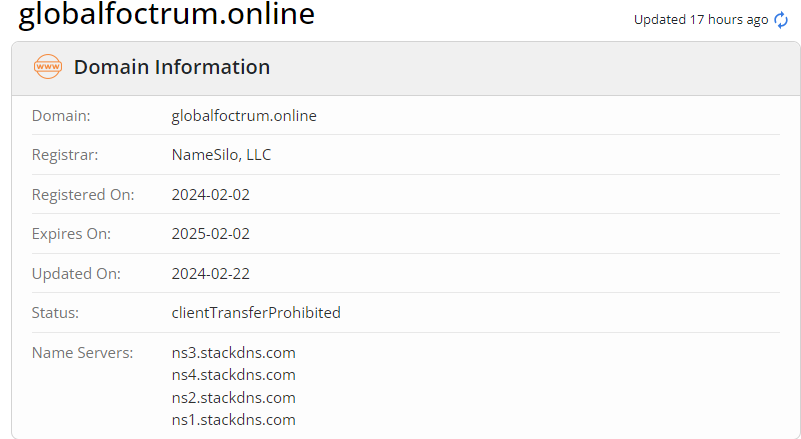
Task: Select the globalfoctrum.online domain value
Action: pos(244,116)
